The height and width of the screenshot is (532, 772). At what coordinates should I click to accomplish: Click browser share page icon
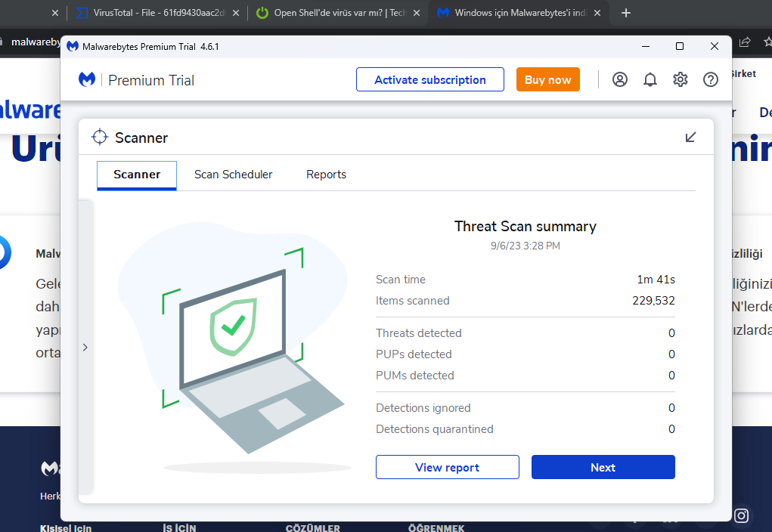click(745, 42)
